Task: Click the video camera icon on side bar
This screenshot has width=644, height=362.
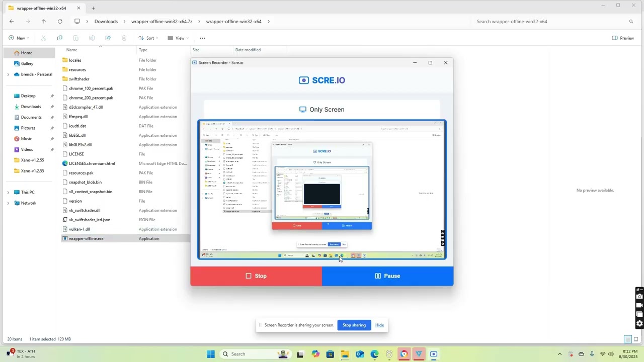Action: coord(639,305)
